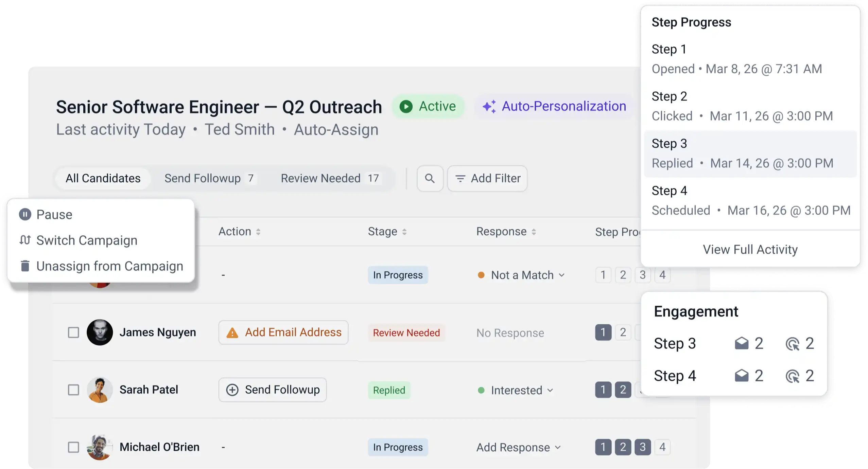The height and width of the screenshot is (469, 868).
Task: Click the Step 4 click-cursor icon
Action: tap(792, 376)
